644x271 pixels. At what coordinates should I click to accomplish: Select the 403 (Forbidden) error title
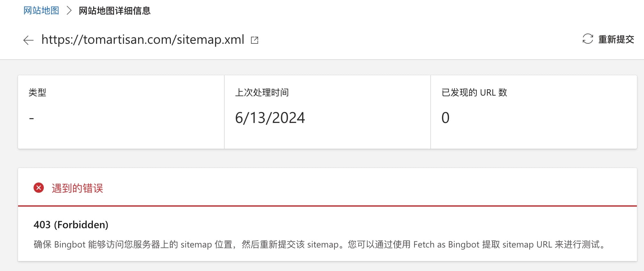71,225
